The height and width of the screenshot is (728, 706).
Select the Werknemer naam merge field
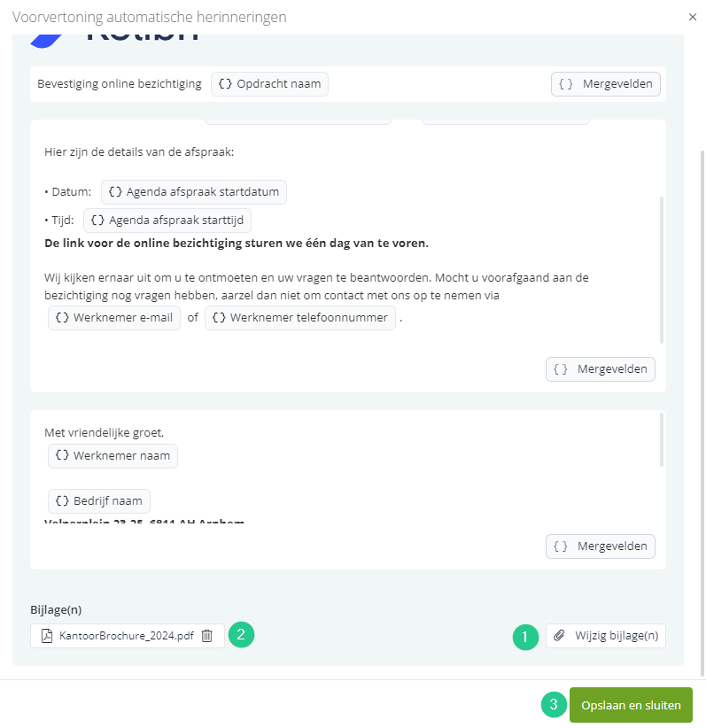click(112, 456)
